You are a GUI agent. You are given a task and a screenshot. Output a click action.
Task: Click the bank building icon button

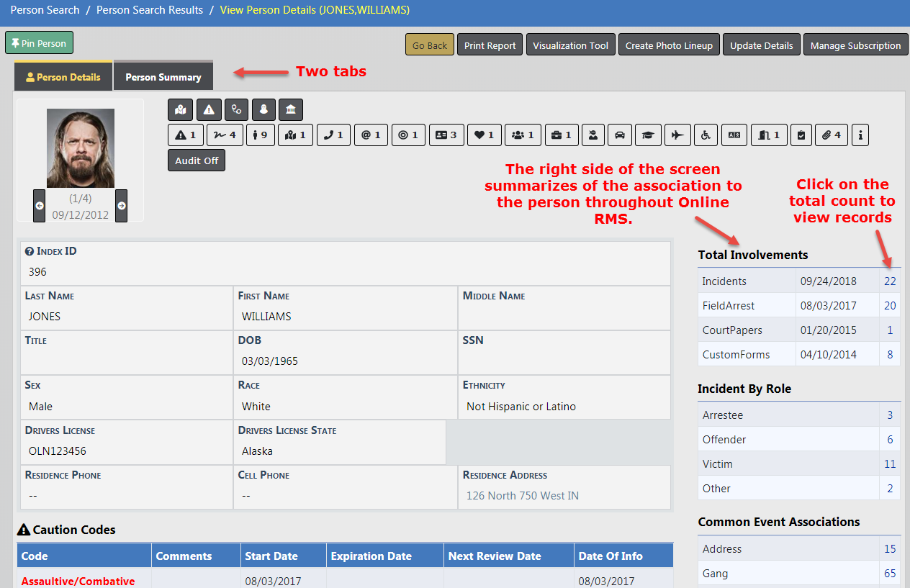pyautogui.click(x=290, y=109)
